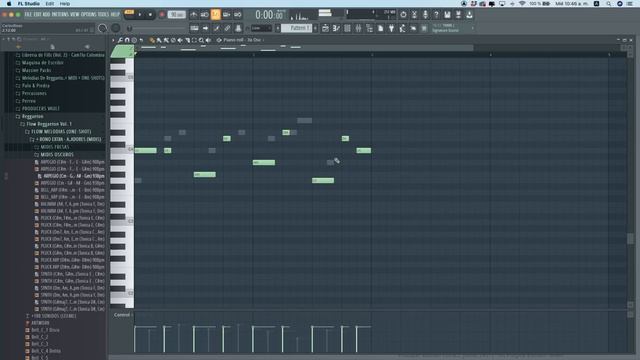Image resolution: width=640 pixels, height=360 pixels.
Task: Toggle typing keyboard to piano icon
Action: (x=194, y=28)
